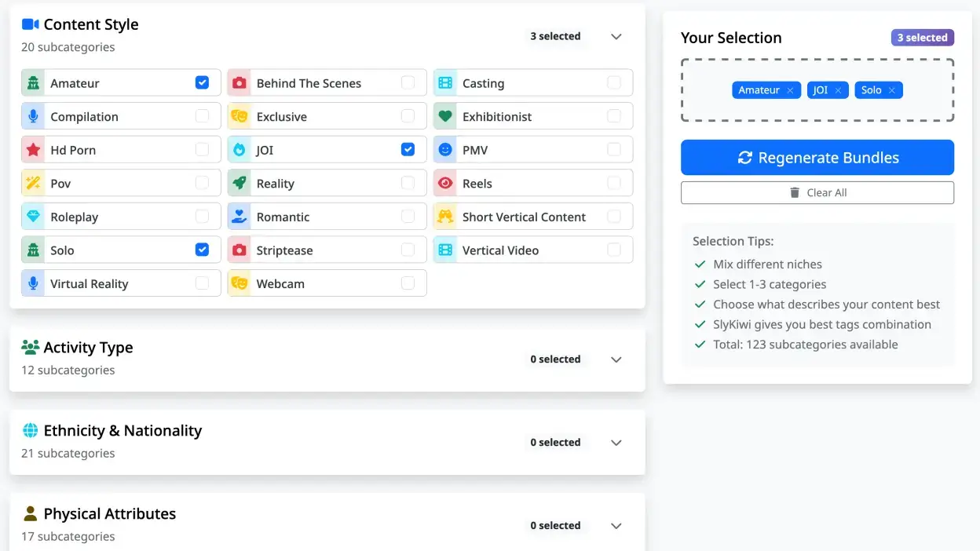Check the Pov checkbox
The width and height of the screenshot is (980, 551).
(202, 183)
